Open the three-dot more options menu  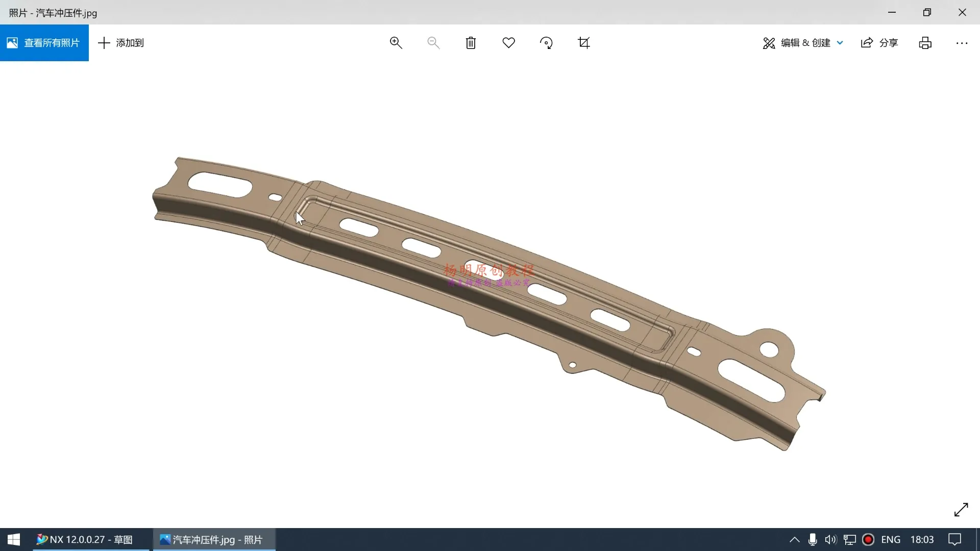962,43
